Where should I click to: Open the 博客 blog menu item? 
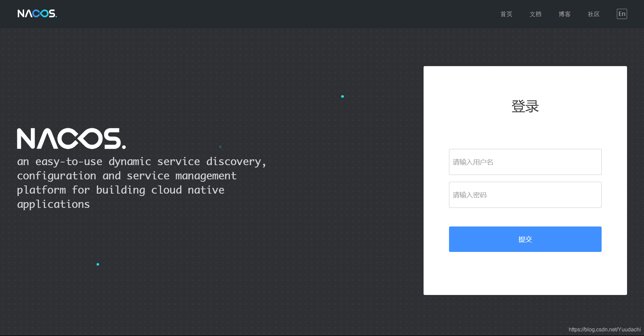tap(565, 14)
